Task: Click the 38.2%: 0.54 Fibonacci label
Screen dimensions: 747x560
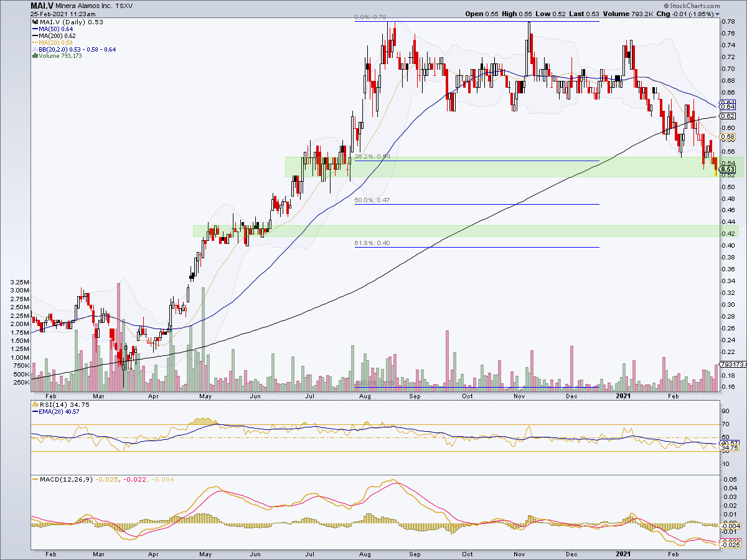Action: [x=372, y=157]
